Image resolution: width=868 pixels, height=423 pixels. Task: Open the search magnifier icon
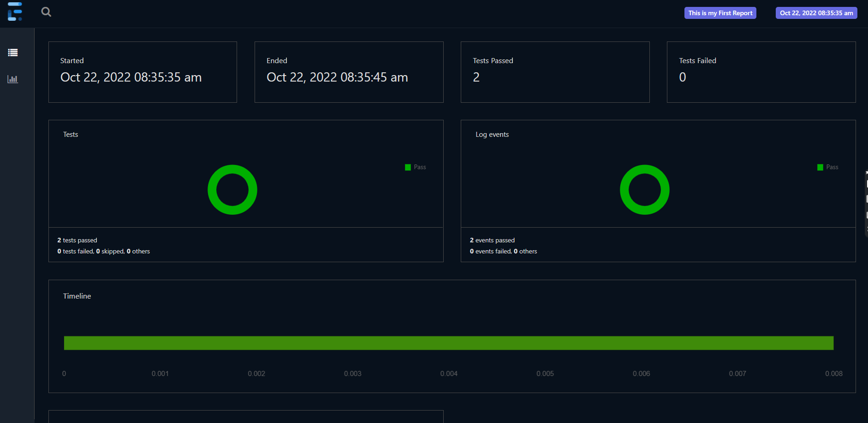tap(46, 12)
